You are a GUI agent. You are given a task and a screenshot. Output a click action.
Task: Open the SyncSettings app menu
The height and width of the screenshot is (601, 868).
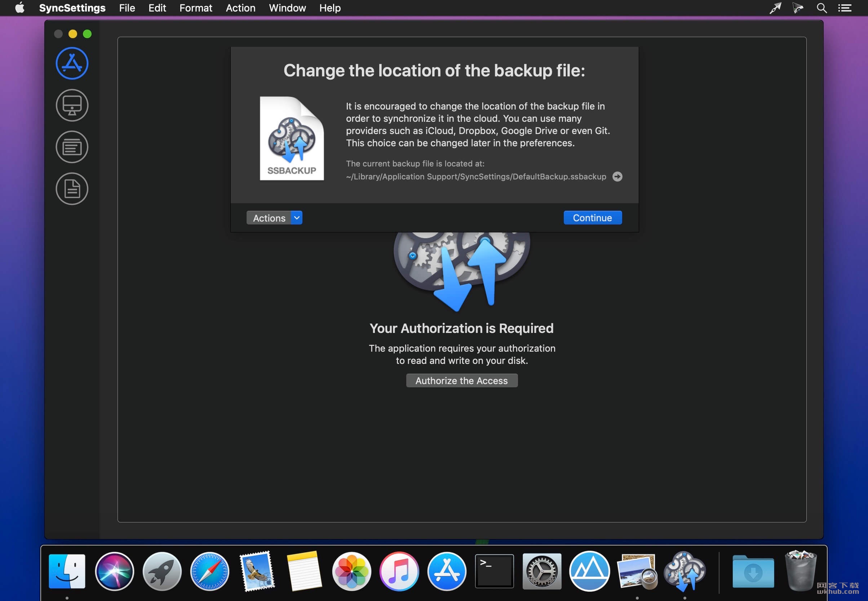72,8
